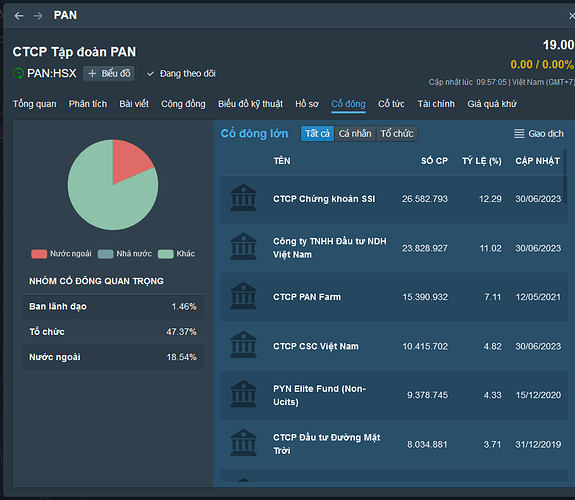Click institution icon for CTCP Đầu tư Đường Mặt Trời
This screenshot has width=575, height=500.
pos(243,443)
